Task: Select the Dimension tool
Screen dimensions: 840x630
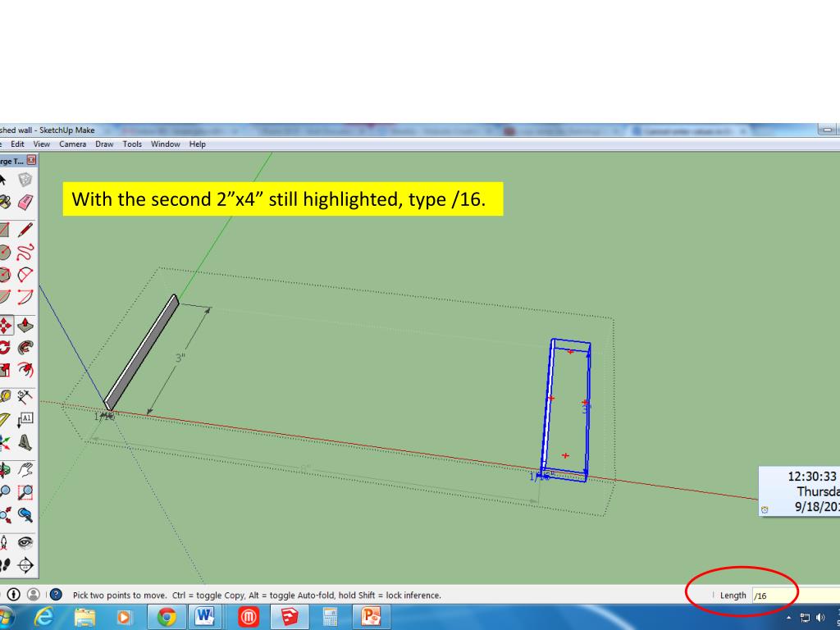Action: [25, 397]
